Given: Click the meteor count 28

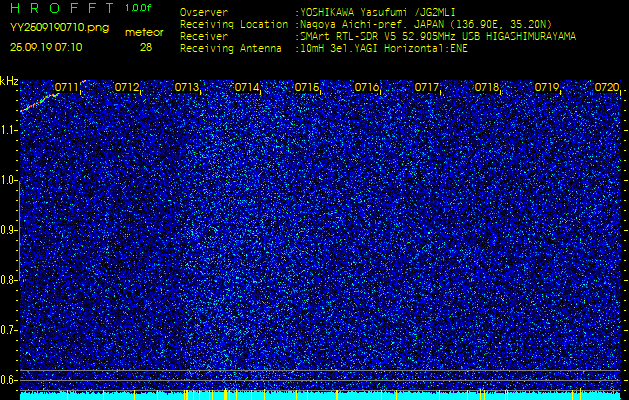Looking at the screenshot, I should coord(146,47).
